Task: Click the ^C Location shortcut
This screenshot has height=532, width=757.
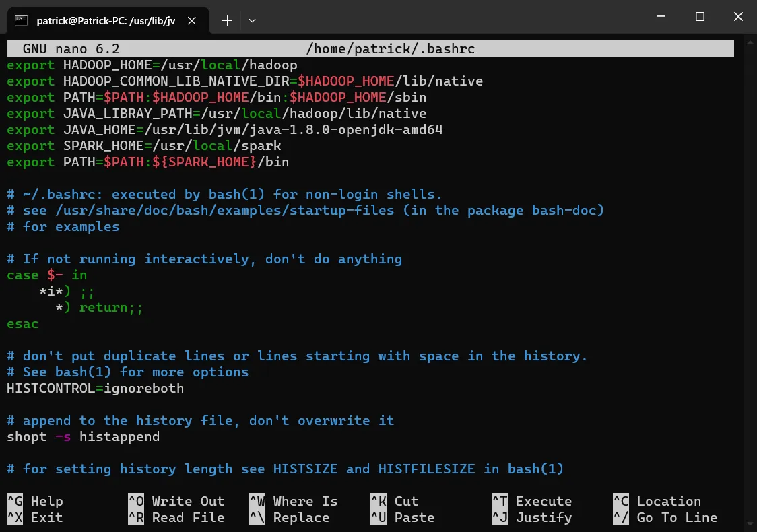Action: click(657, 501)
